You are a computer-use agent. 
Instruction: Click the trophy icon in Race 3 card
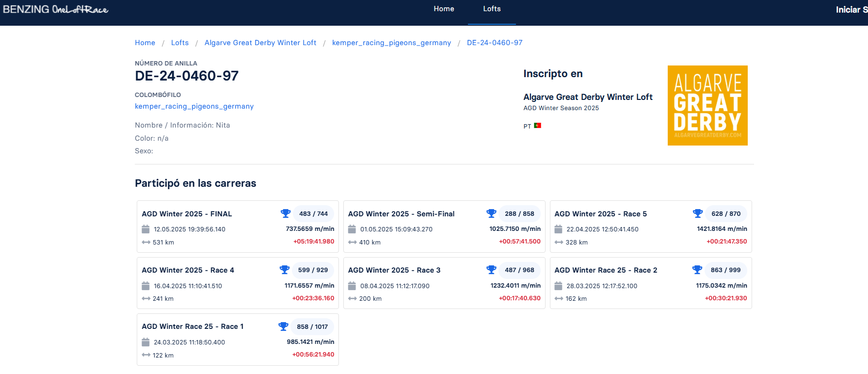pyautogui.click(x=491, y=270)
